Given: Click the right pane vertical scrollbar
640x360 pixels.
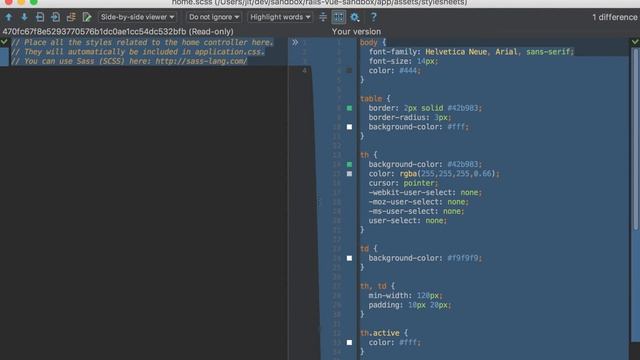Looking at the screenshot, I should pyautogui.click(x=636, y=139).
